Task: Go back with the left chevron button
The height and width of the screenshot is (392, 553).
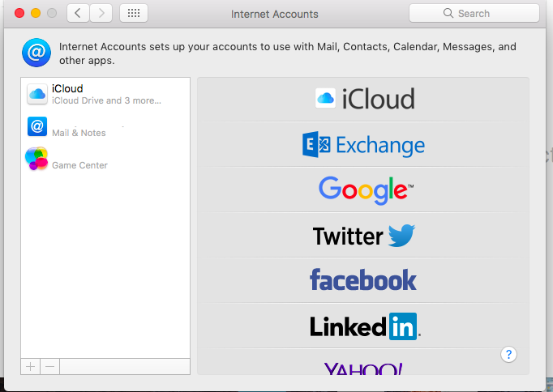Action: [x=78, y=14]
